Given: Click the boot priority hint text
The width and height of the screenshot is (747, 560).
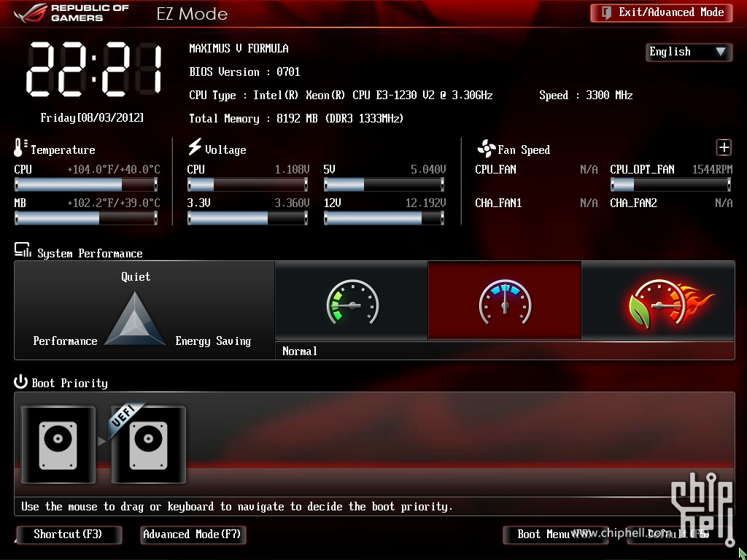Looking at the screenshot, I should [237, 507].
